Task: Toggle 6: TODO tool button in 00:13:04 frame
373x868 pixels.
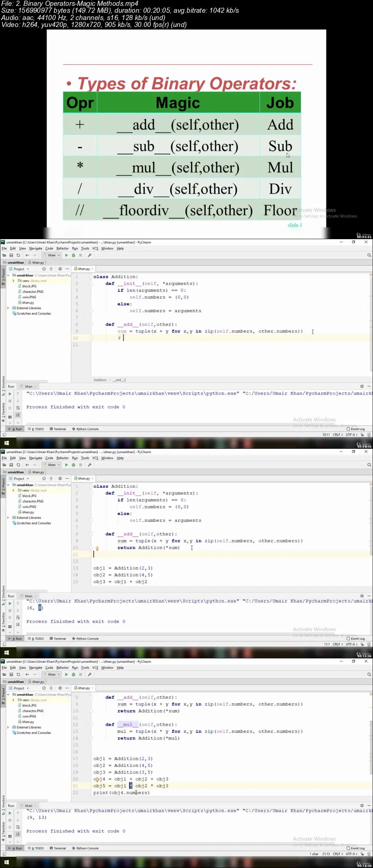Action: (36, 639)
